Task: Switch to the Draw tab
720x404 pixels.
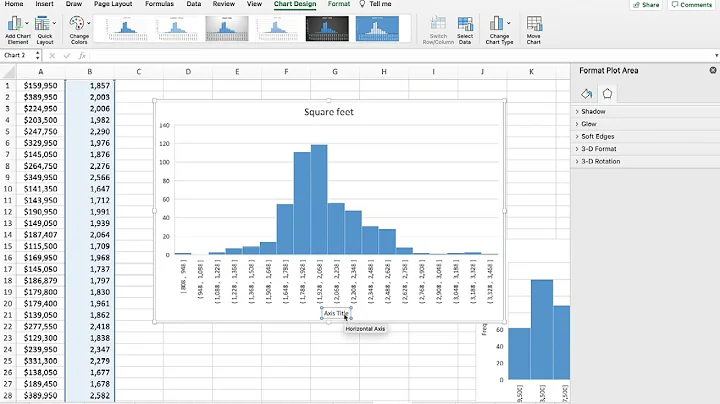Action: (x=74, y=4)
